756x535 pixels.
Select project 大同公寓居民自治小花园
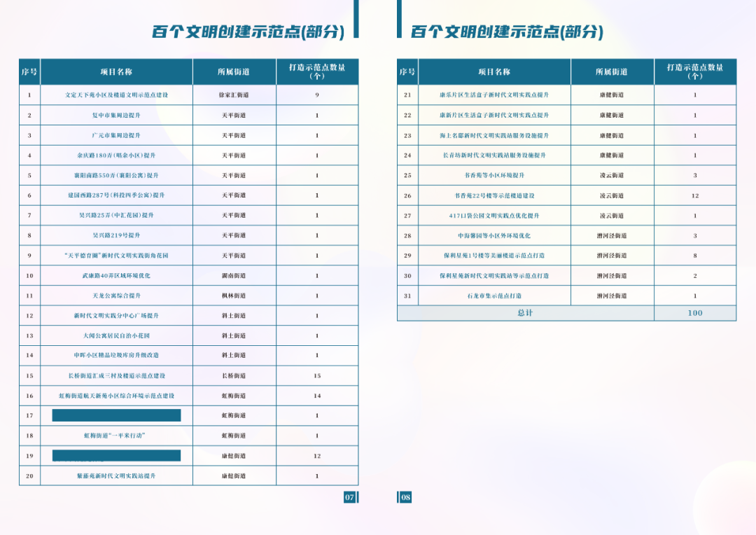116,335
